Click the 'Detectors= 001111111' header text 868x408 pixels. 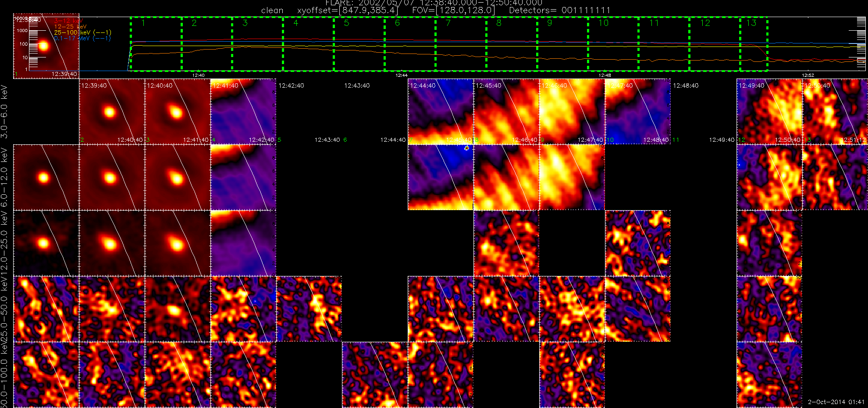[559, 10]
